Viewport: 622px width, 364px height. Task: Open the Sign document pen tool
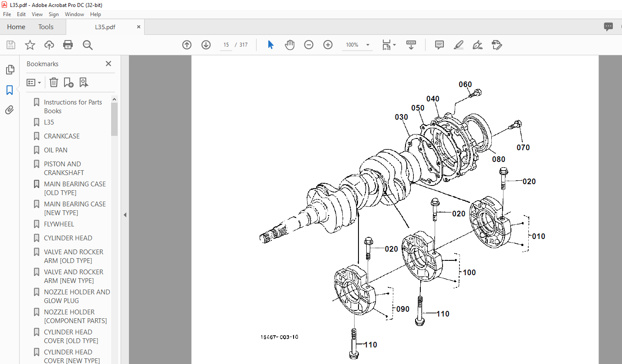click(478, 45)
